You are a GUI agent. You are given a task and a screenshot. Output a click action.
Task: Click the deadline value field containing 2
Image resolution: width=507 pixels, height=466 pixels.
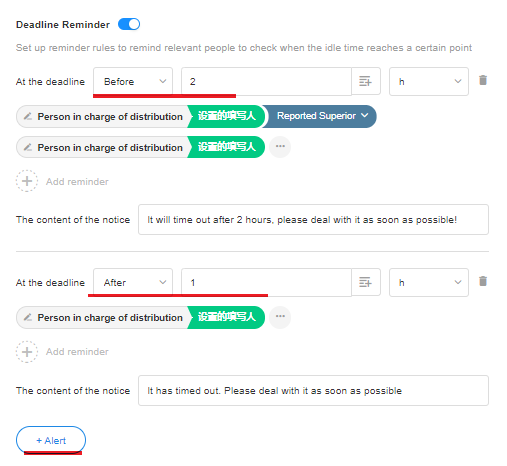[x=266, y=81]
